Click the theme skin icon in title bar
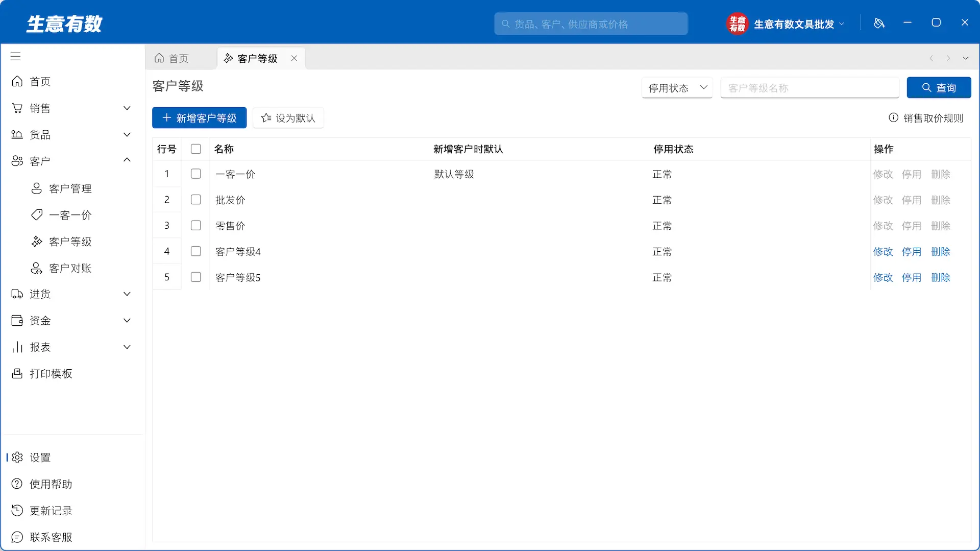Image resolution: width=980 pixels, height=551 pixels. [x=879, y=23]
